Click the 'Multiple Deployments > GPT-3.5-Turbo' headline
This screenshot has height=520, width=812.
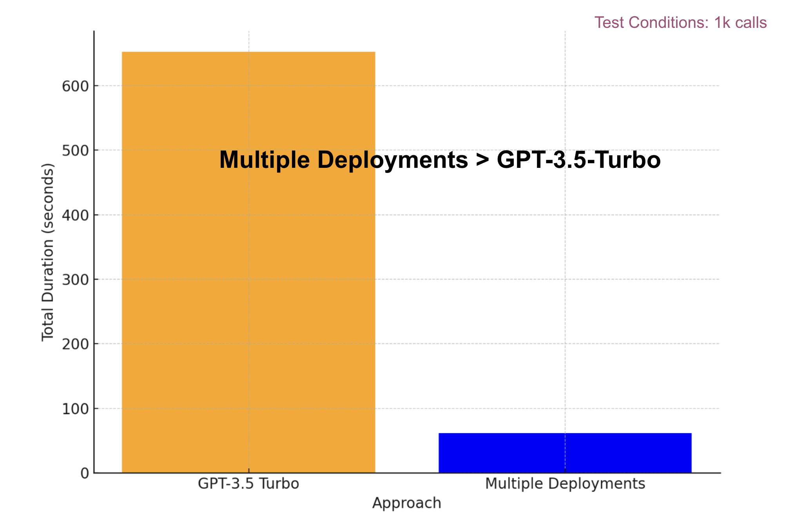click(440, 160)
